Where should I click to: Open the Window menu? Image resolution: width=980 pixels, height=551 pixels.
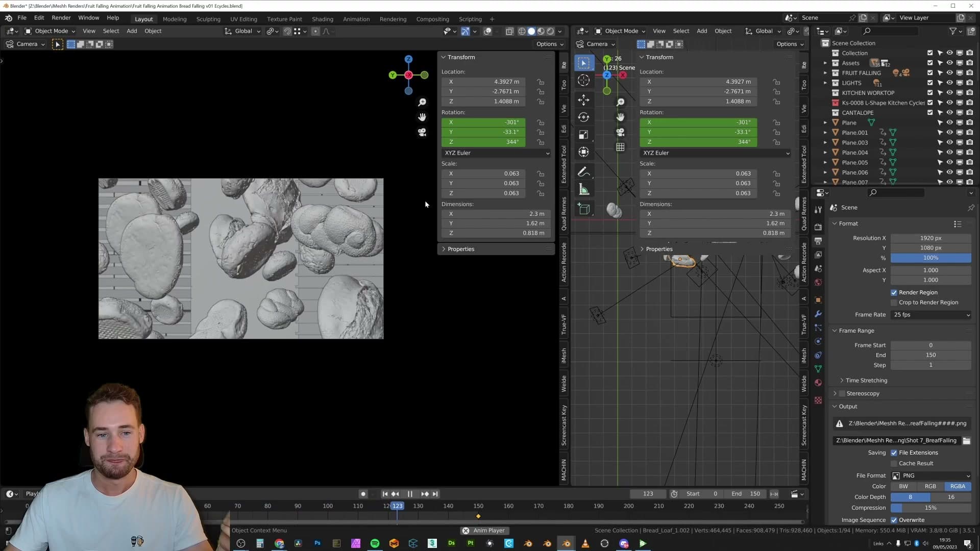(x=88, y=17)
